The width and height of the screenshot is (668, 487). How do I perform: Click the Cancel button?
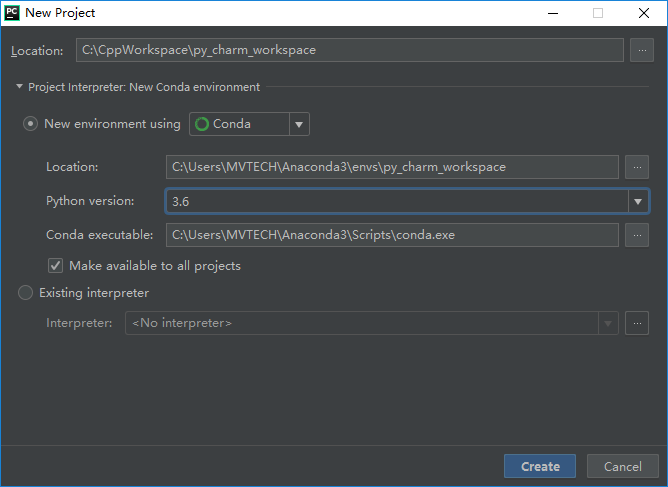622,466
